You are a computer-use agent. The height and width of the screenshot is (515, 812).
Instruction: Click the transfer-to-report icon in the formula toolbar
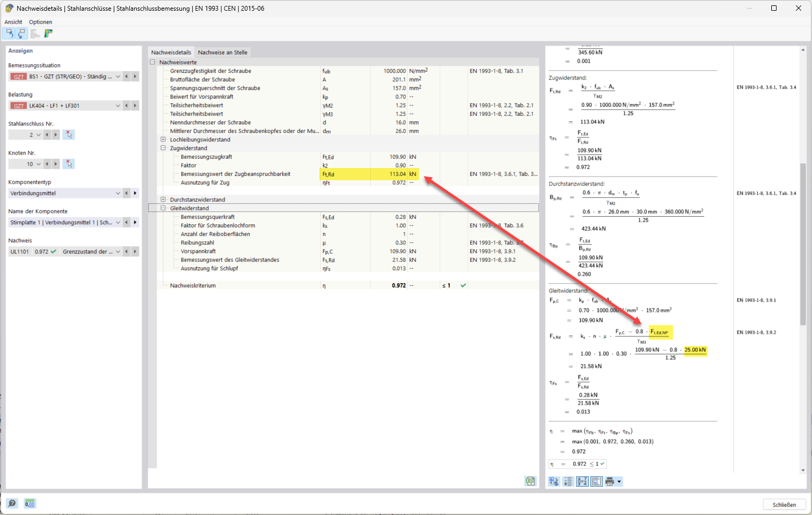tap(554, 481)
